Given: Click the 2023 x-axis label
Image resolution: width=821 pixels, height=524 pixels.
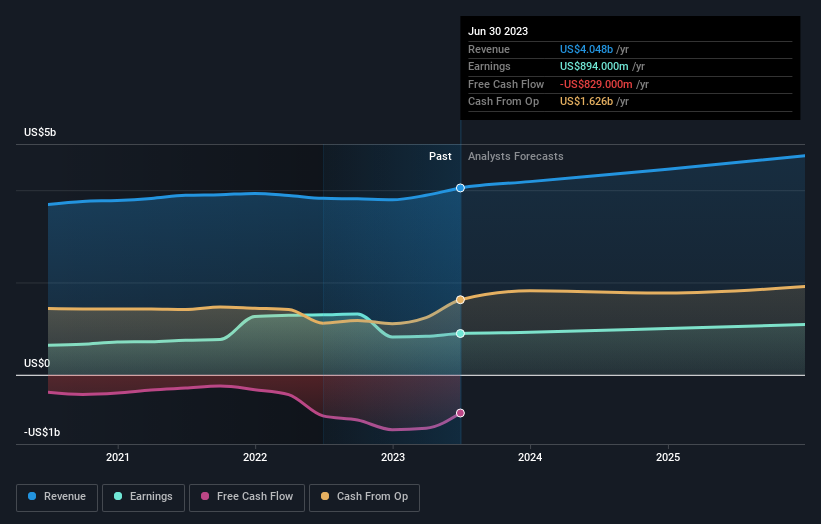Looking at the screenshot, I should (393, 458).
